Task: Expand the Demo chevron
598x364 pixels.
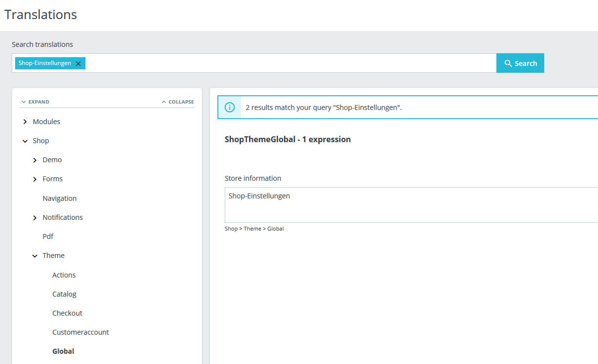Action: [35, 160]
